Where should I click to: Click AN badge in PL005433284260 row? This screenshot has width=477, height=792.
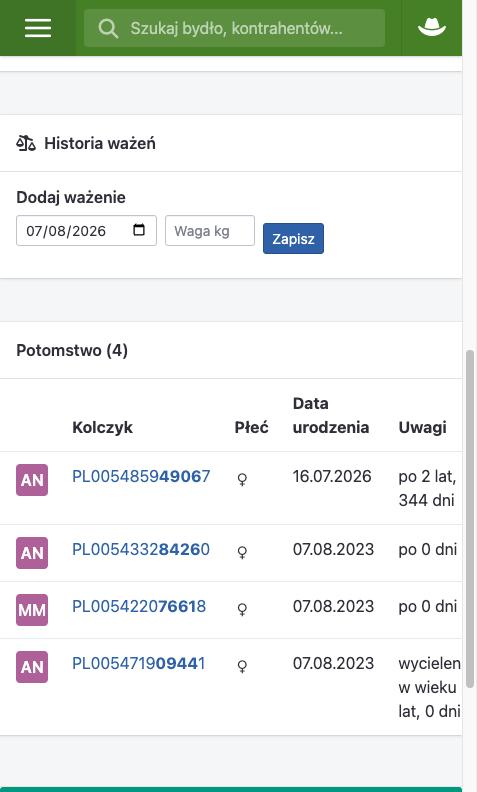[32, 553]
